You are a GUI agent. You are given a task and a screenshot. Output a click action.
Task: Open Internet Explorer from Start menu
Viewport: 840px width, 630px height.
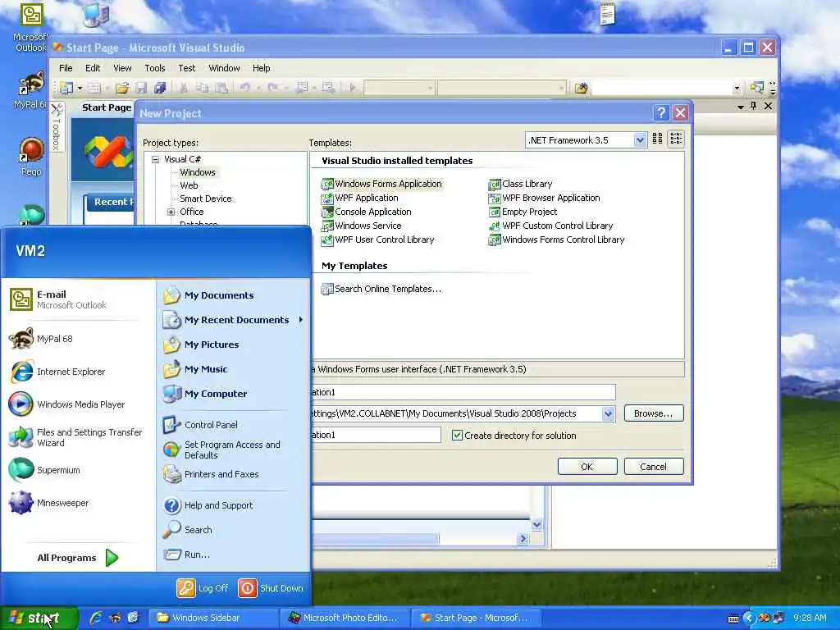click(x=58, y=372)
